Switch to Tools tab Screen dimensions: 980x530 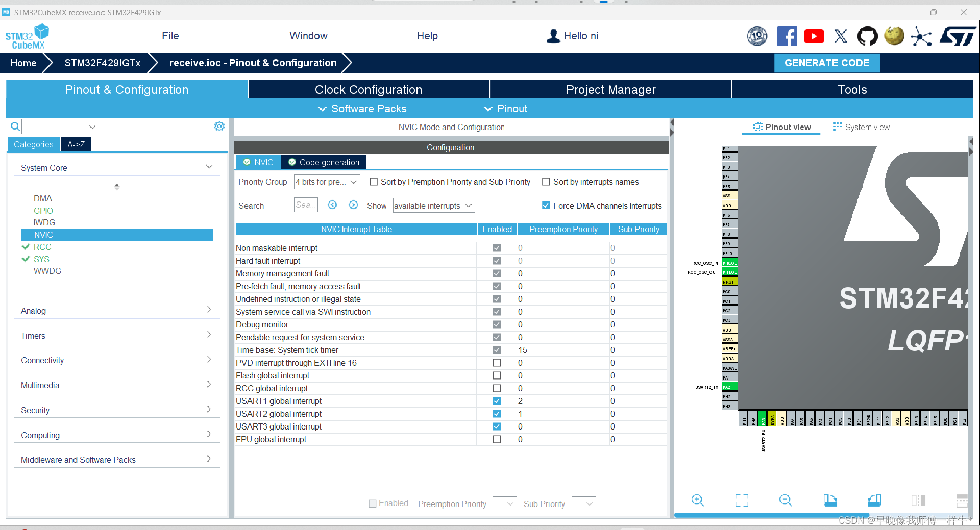click(852, 89)
